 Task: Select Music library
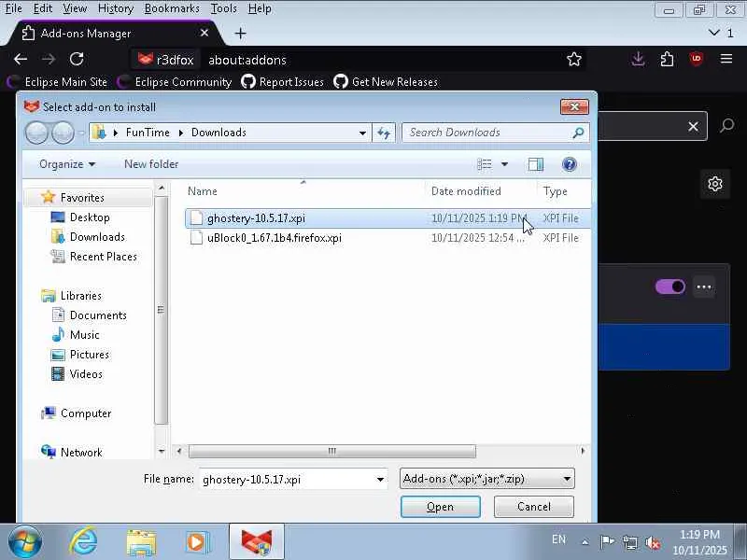click(76, 335)
